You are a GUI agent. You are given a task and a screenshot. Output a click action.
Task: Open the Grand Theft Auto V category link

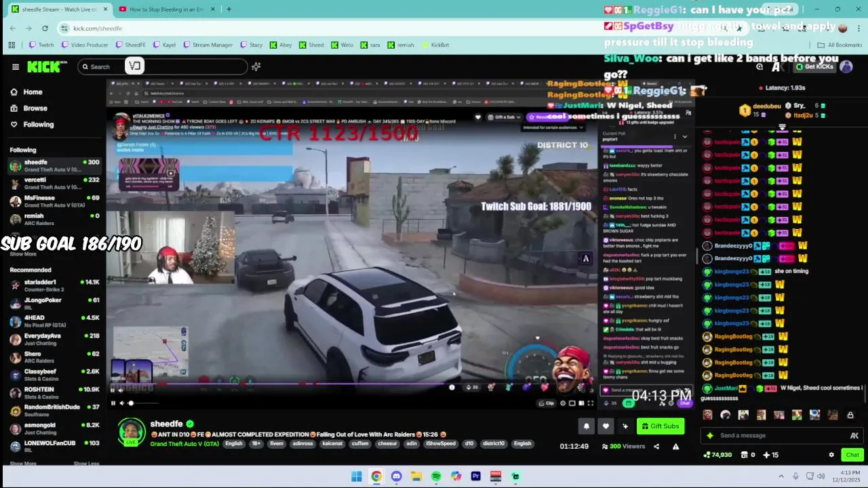tap(184, 444)
